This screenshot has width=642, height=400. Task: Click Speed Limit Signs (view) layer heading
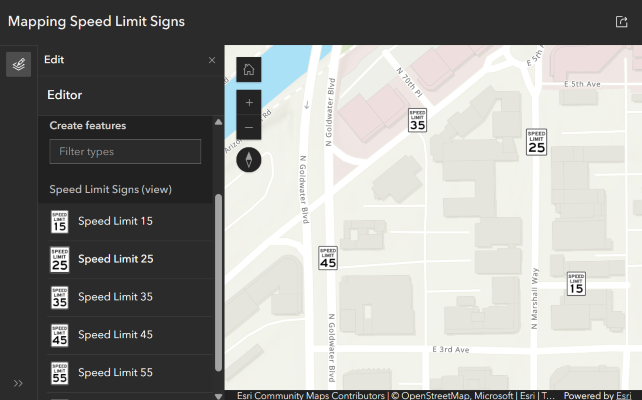point(111,190)
